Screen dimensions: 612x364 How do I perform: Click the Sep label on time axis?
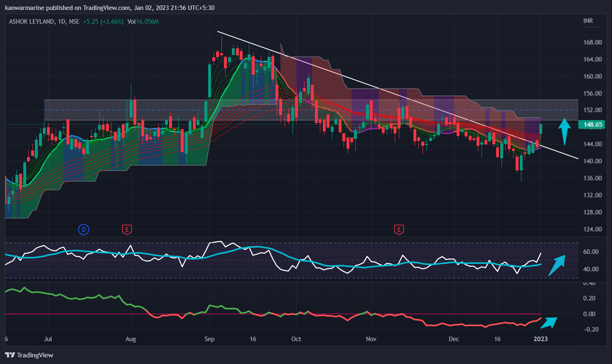(209, 339)
